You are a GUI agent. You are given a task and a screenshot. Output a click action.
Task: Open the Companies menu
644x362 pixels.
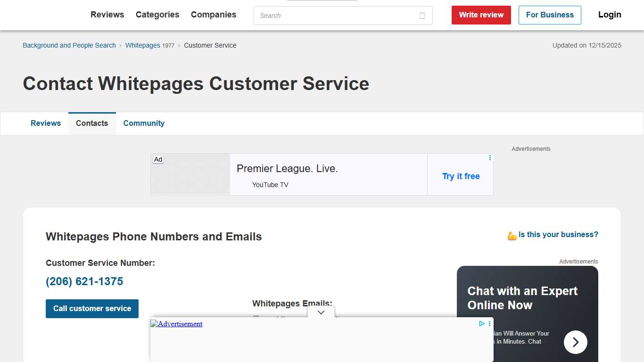(213, 15)
